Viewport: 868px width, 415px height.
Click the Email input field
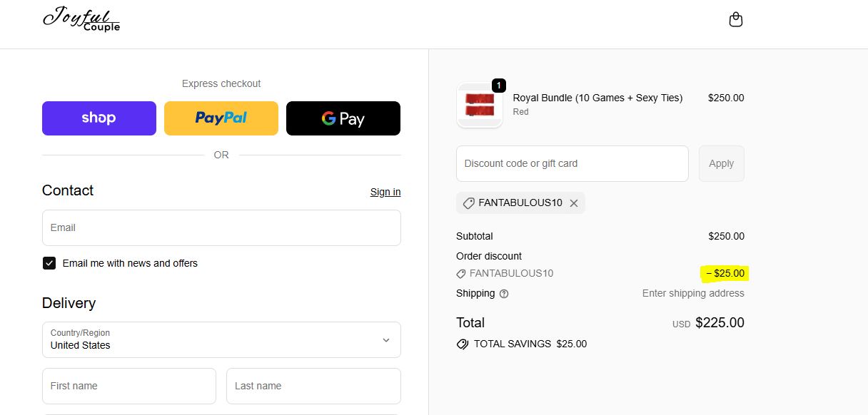pos(221,227)
